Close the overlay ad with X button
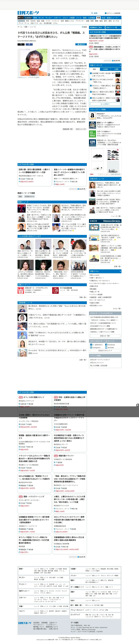This screenshot has width=139, height=644. (137, 405)
